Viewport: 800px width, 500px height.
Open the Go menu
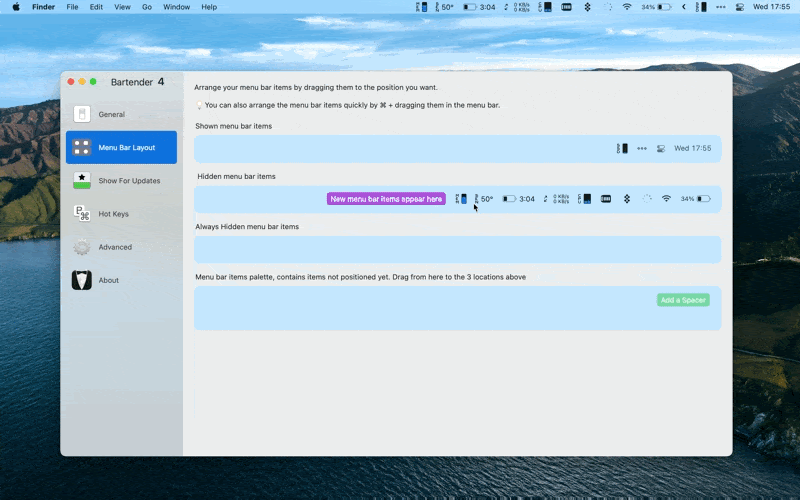(x=147, y=7)
